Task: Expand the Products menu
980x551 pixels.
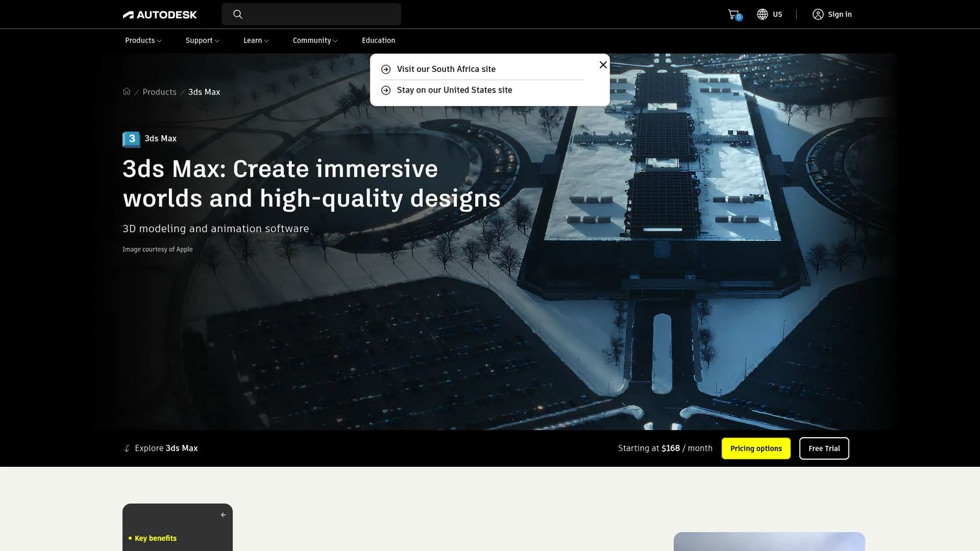Action: (143, 40)
